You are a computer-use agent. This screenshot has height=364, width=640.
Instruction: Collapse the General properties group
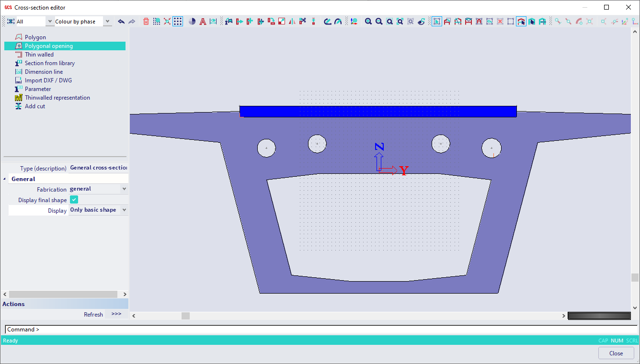pyautogui.click(x=5, y=179)
